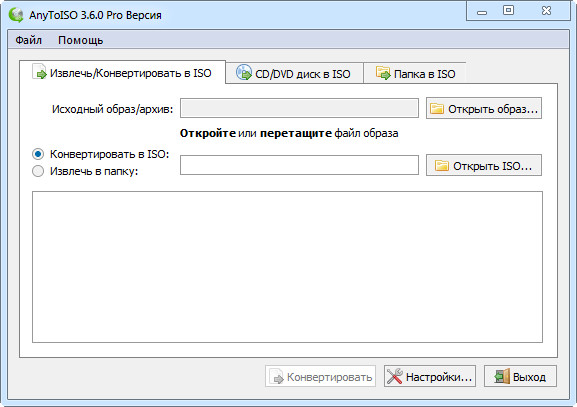Open Настройки... settings dialog
The height and width of the screenshot is (407, 577).
430,376
